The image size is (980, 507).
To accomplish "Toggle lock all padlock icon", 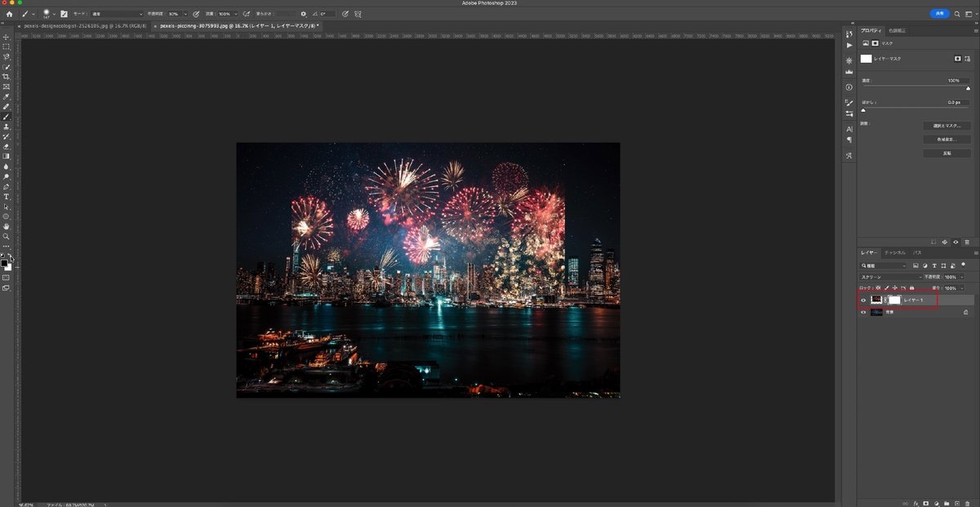I will [x=911, y=288].
